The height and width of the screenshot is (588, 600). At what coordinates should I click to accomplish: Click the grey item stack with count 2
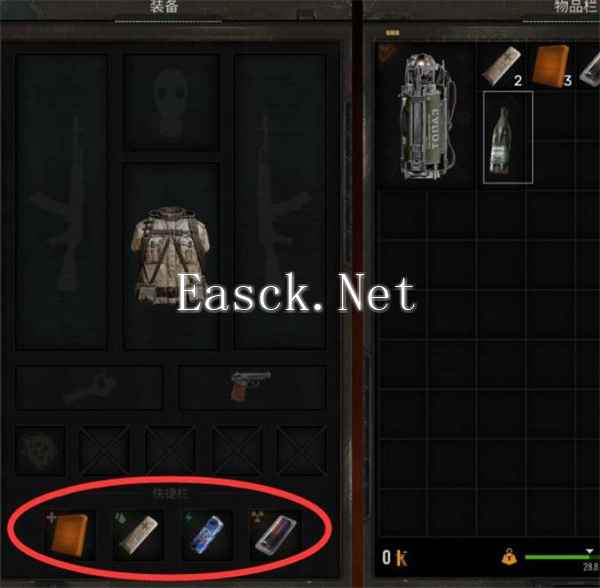click(x=502, y=65)
